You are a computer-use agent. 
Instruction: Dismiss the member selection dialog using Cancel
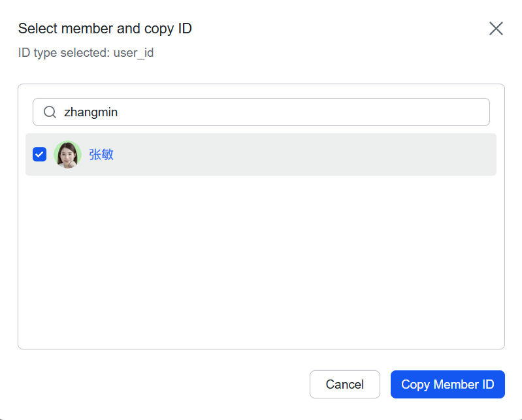344,384
